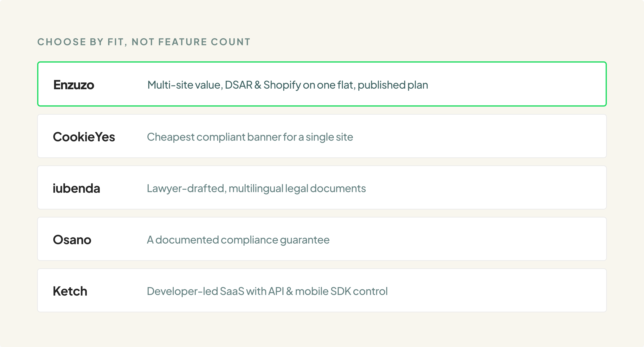Select "Cheapest compliant banner for a single site"
This screenshot has width=644, height=347.
(x=250, y=137)
